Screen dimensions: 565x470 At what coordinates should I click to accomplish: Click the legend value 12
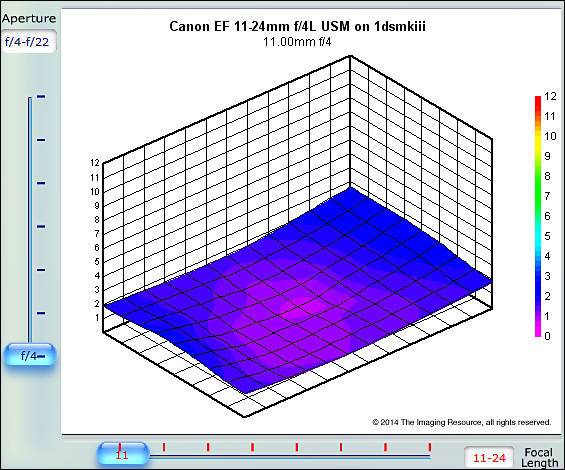point(550,96)
